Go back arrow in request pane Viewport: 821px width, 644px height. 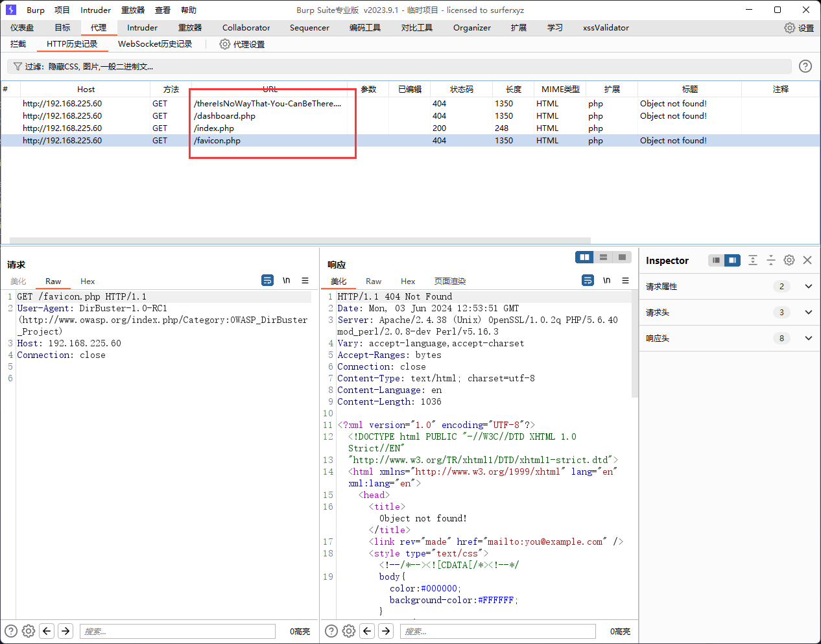pos(47,630)
